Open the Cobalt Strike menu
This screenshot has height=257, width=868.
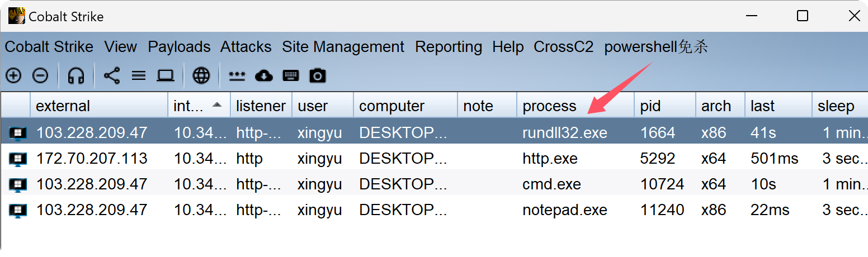(49, 47)
